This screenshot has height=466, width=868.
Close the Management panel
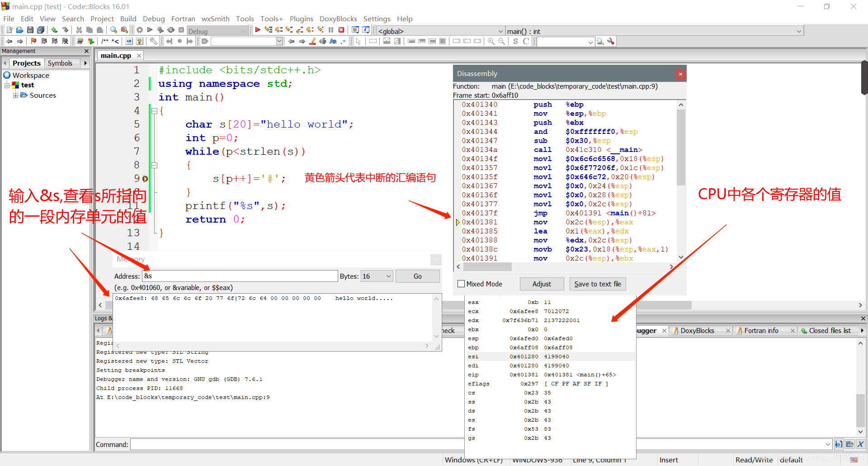click(x=87, y=51)
